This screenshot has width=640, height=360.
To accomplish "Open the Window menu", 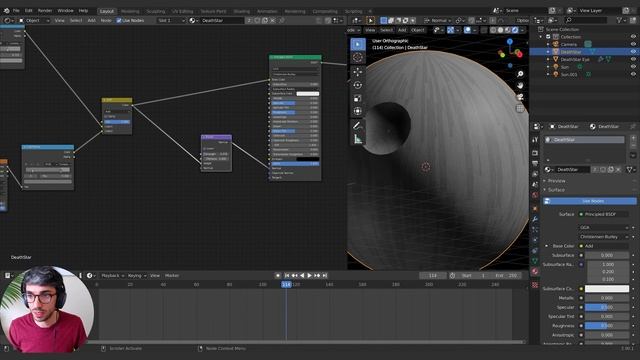I will tap(65, 11).
